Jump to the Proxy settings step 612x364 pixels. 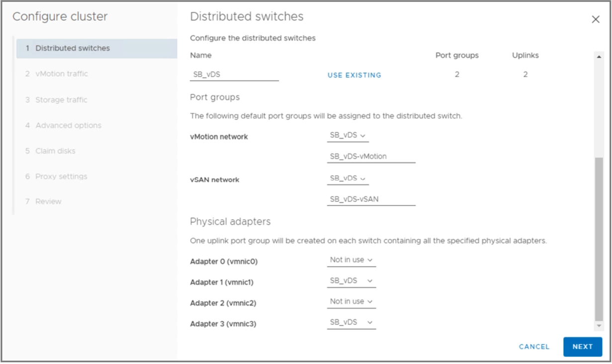tap(61, 177)
